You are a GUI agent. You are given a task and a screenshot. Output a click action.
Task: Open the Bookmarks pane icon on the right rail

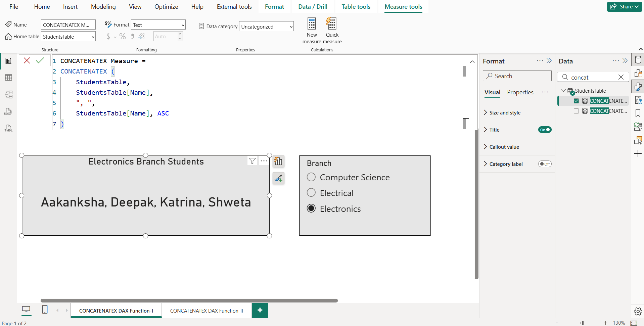638,113
